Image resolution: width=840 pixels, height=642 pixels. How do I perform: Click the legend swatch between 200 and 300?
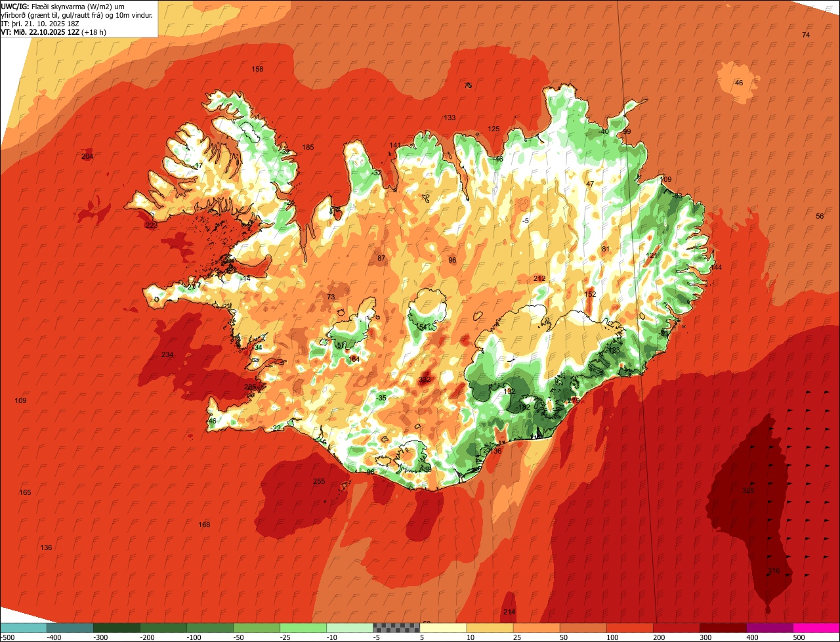tap(676, 628)
